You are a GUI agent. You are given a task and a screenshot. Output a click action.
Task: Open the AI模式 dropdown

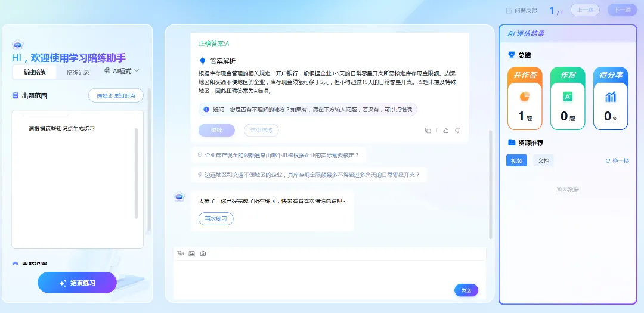[x=122, y=71]
